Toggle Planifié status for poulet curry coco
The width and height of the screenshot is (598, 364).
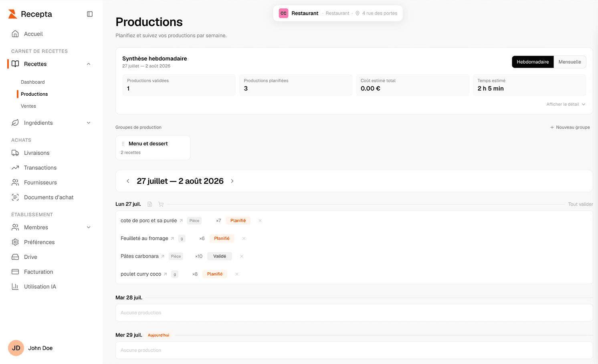coord(215,274)
